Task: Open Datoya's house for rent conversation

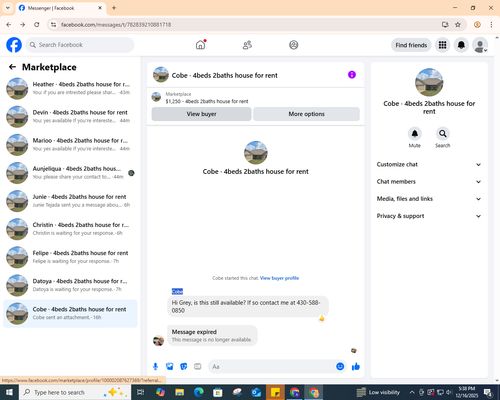Action: (x=70, y=285)
